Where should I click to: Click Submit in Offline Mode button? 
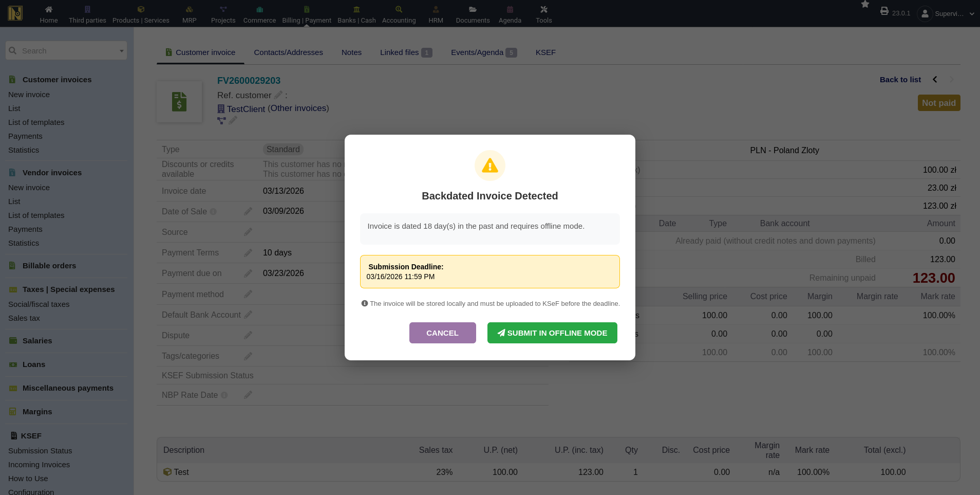click(x=552, y=333)
